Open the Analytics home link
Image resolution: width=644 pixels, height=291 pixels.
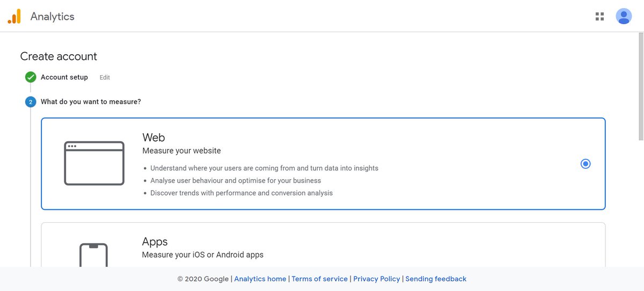pos(260,279)
